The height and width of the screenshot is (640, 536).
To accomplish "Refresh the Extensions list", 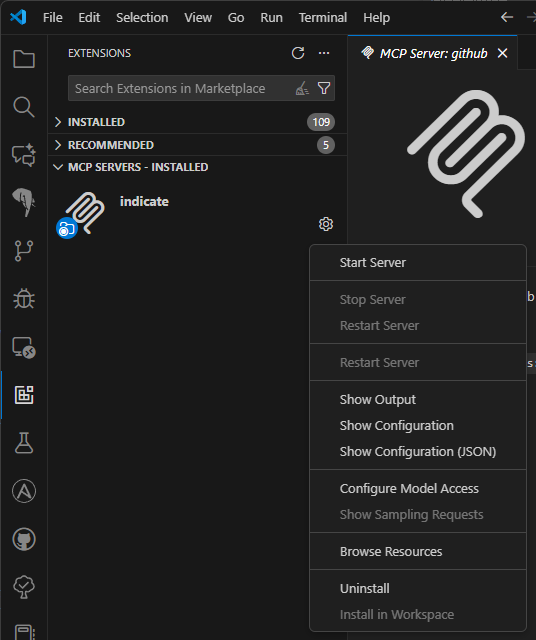I will pos(298,53).
